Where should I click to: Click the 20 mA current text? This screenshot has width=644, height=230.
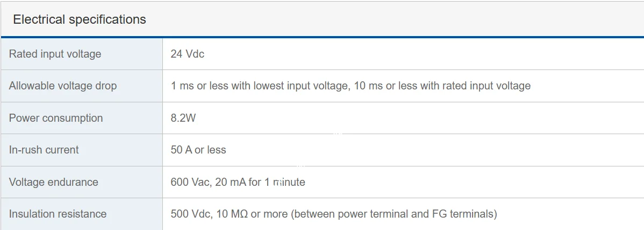coord(230,182)
